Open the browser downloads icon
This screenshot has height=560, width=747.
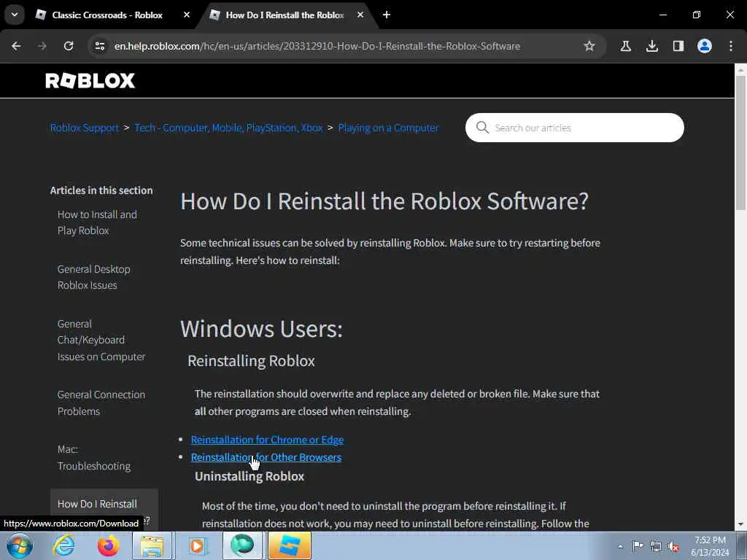coord(651,46)
